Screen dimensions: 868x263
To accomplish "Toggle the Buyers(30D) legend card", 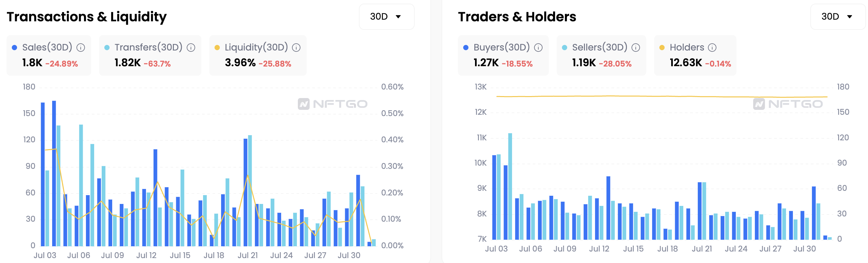I will point(503,55).
